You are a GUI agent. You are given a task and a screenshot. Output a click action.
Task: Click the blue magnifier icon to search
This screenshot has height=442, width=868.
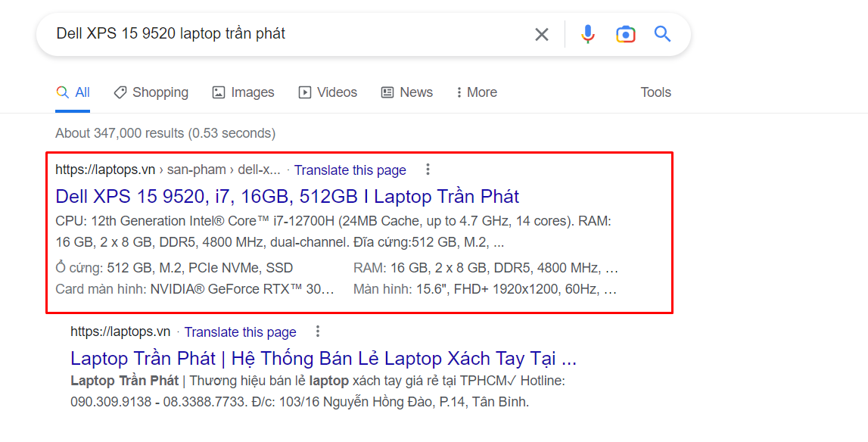coord(662,33)
